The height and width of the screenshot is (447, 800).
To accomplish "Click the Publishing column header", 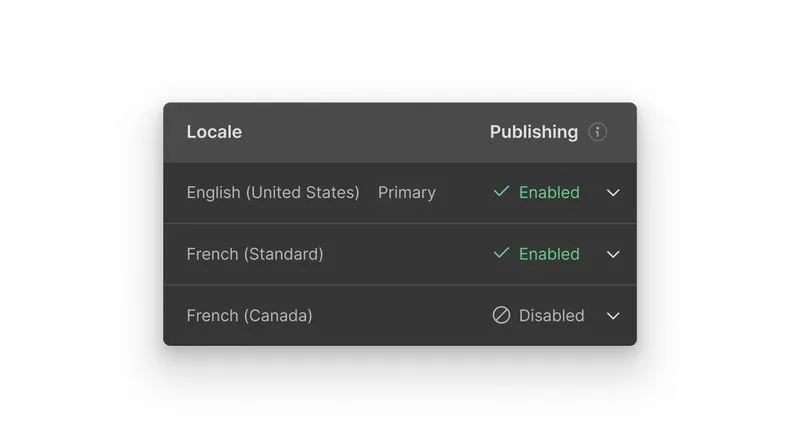I will 533,132.
